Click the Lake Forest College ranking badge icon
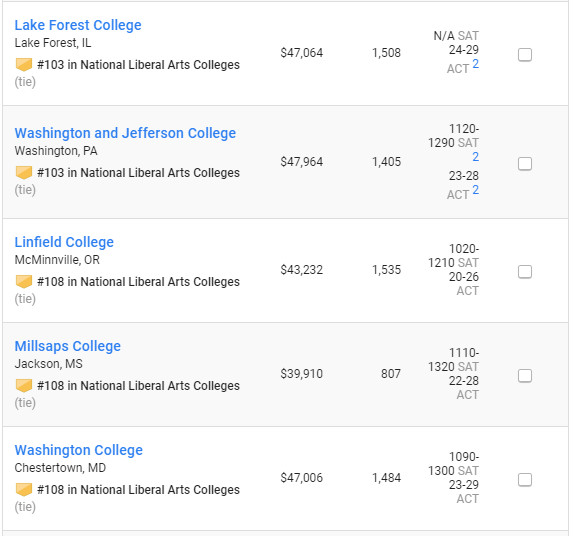Screen dimensions: 577x536 point(24,65)
